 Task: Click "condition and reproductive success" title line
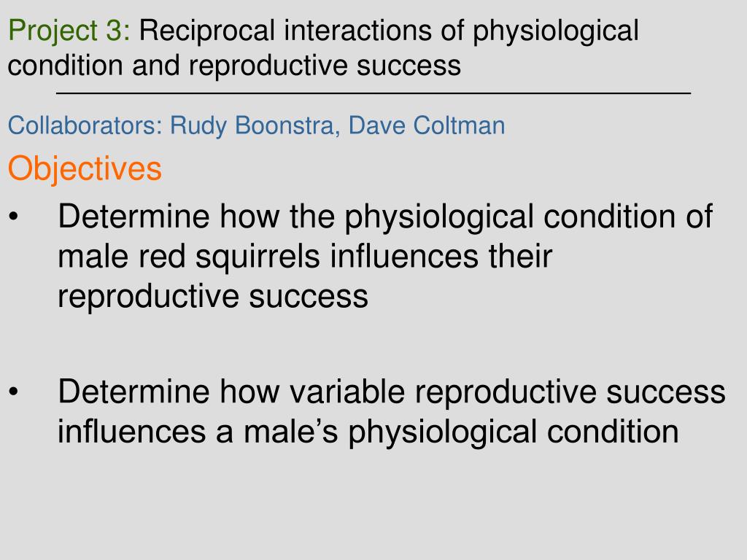(234, 65)
